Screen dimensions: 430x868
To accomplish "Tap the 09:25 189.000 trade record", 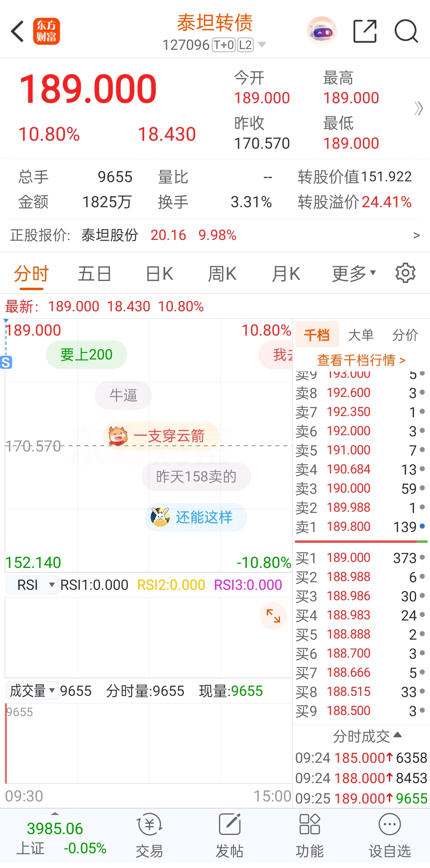I will (361, 798).
